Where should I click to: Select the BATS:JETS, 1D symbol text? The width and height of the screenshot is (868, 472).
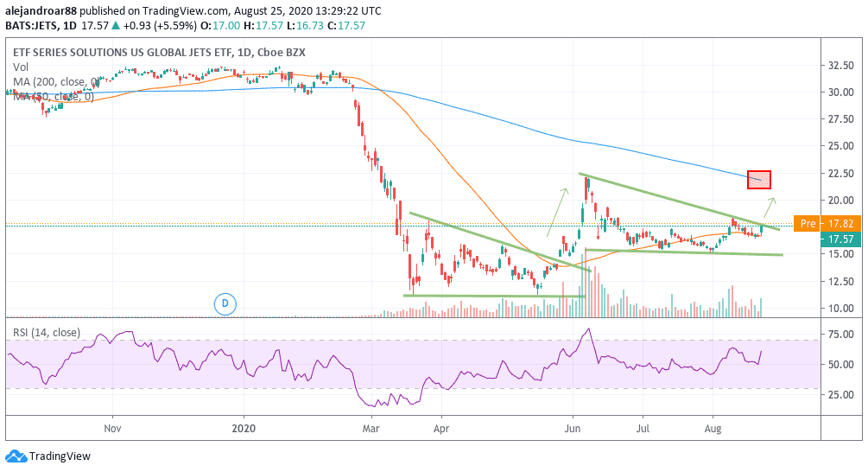(41, 25)
